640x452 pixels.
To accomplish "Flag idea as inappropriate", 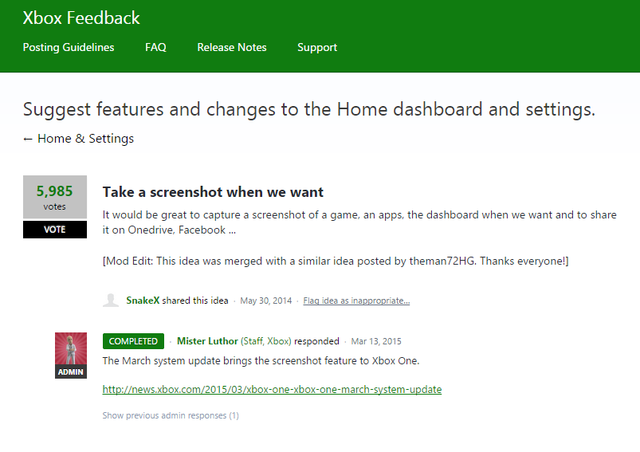I will [356, 301].
